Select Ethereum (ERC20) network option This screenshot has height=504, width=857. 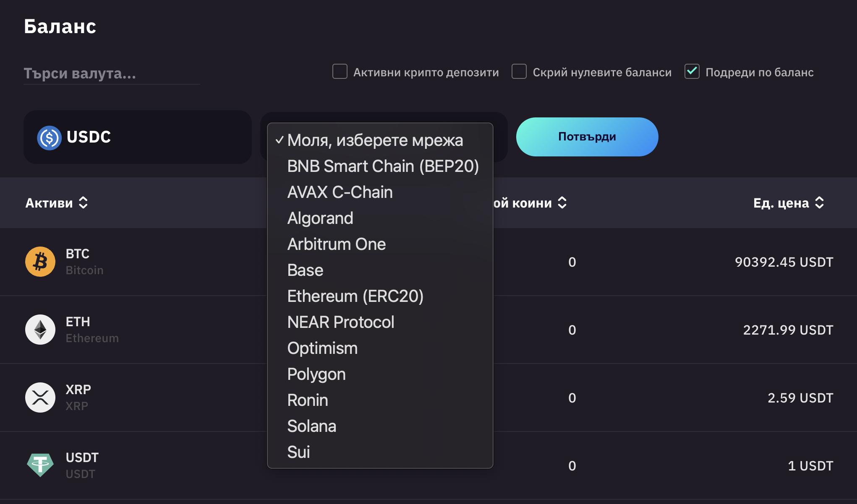[355, 296]
